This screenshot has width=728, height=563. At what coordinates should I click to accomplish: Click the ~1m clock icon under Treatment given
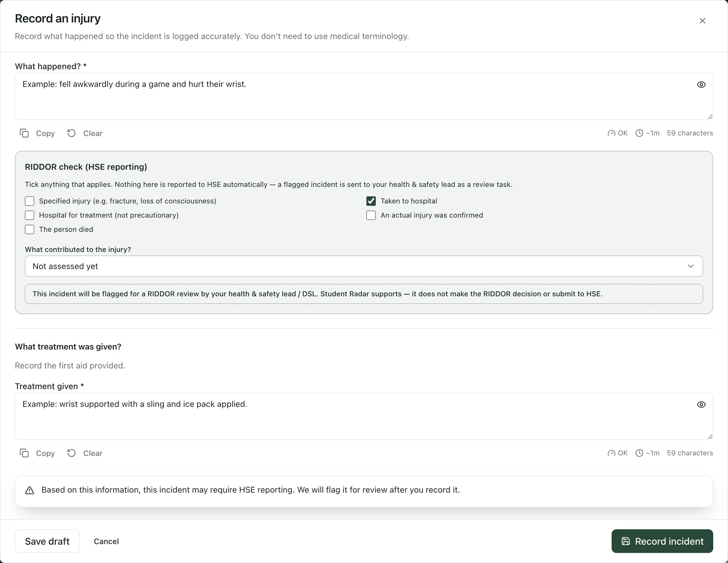pyautogui.click(x=639, y=453)
